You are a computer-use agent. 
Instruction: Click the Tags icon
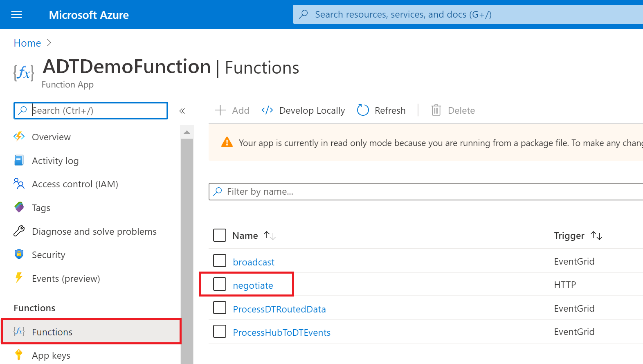click(x=19, y=207)
